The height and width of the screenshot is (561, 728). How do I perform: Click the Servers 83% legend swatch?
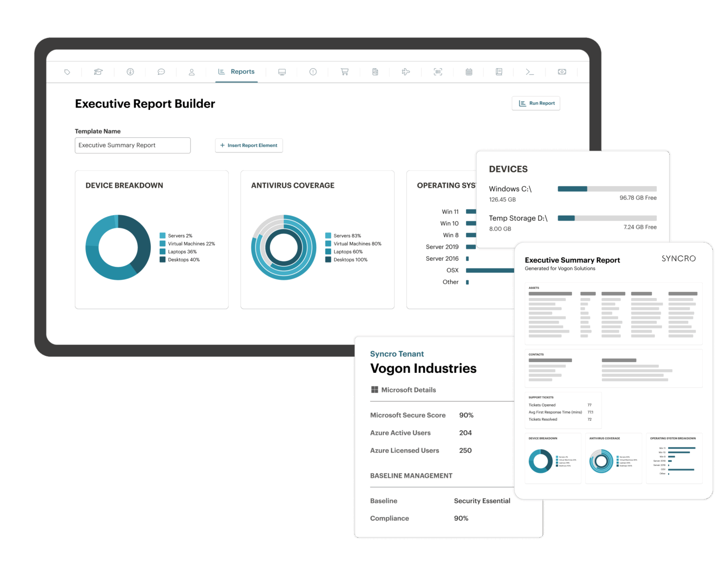click(x=328, y=235)
